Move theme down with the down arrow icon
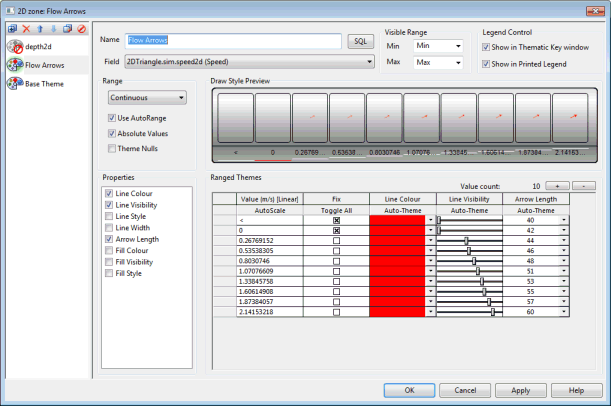This screenshot has width=611, height=406. 54,28
